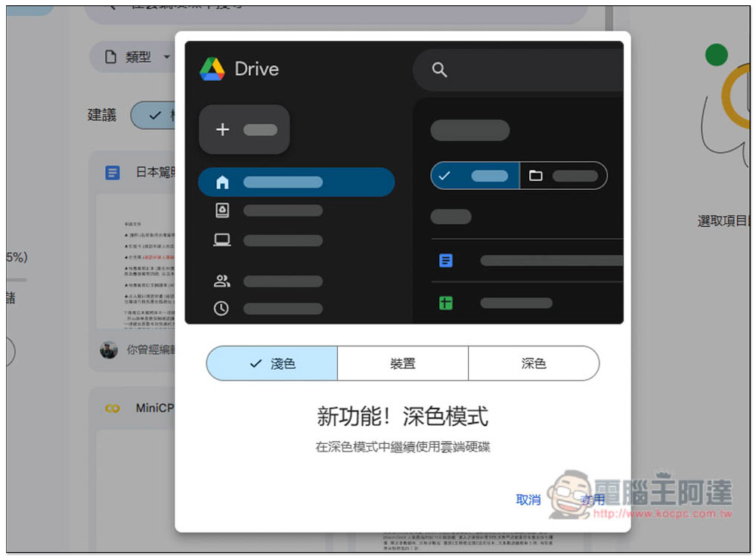Click the green circle at the top right
The image size is (756, 559).
pos(716,54)
